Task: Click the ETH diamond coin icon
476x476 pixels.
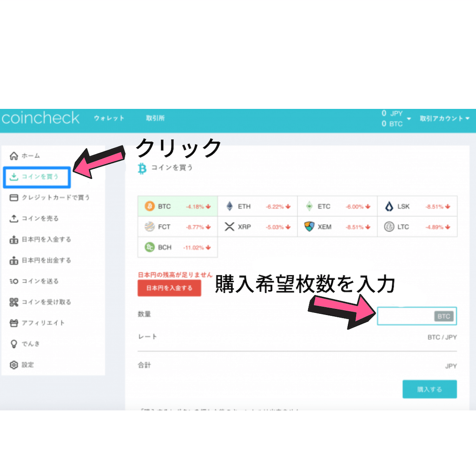Action: [230, 206]
